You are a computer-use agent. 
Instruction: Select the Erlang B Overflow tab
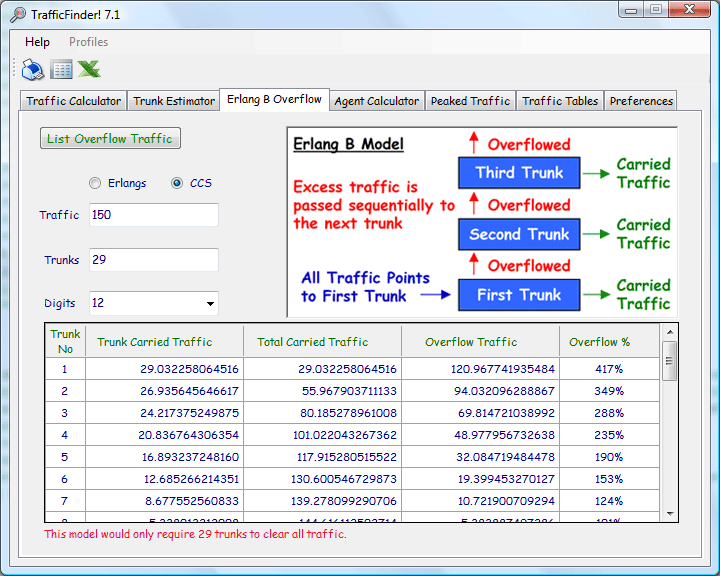click(x=275, y=99)
